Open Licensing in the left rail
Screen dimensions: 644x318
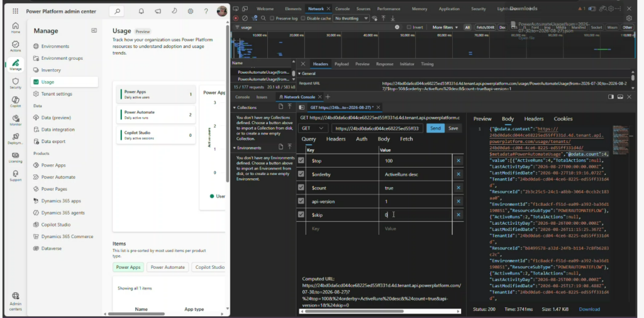point(15,157)
